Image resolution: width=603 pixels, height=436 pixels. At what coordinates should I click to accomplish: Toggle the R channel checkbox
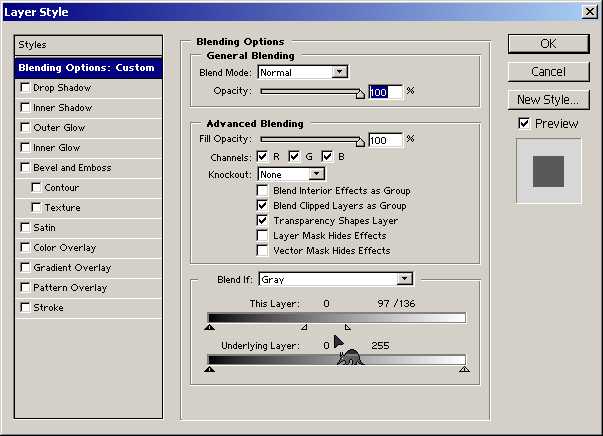(263, 157)
